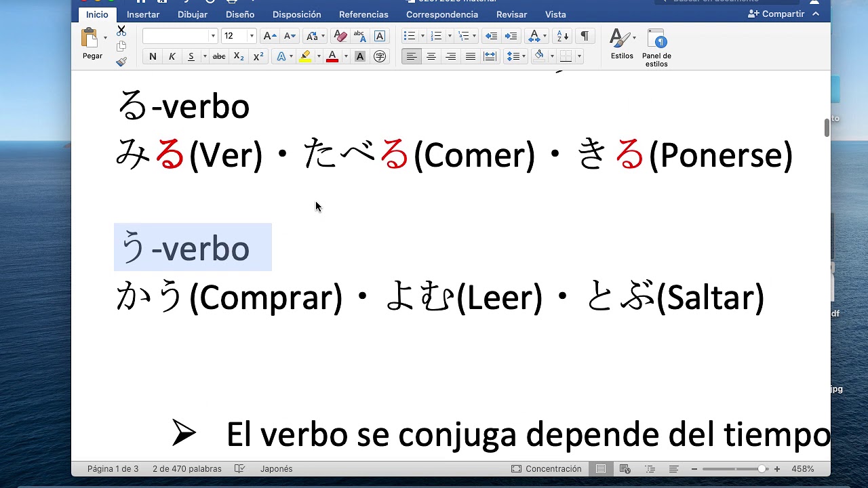Image resolution: width=868 pixels, height=488 pixels.
Task: Click the Pegar paste clipboard icon
Action: point(89,38)
